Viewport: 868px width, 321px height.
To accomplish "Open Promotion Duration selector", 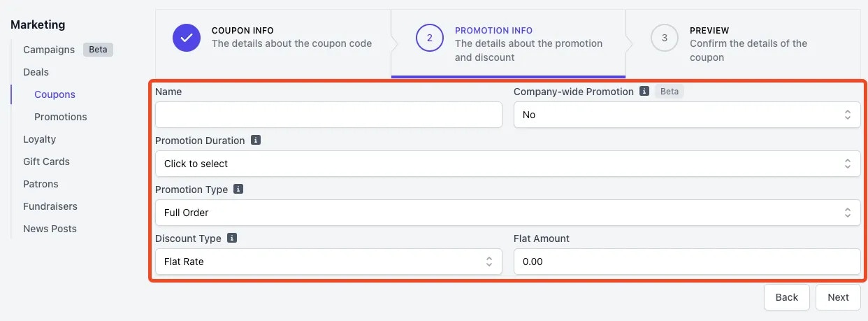I will (x=507, y=164).
